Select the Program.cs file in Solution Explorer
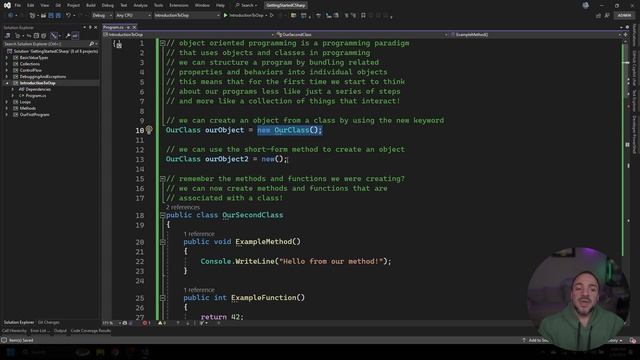The image size is (640, 360). coord(36,96)
